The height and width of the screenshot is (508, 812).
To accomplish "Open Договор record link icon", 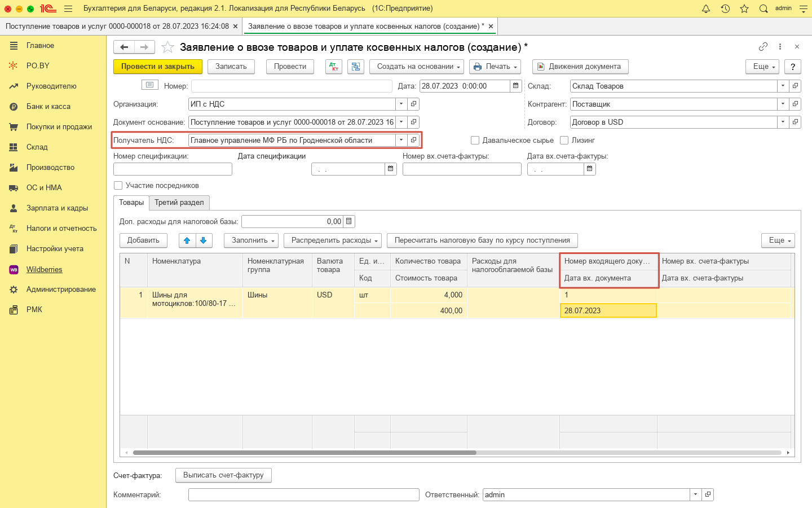I will (795, 122).
